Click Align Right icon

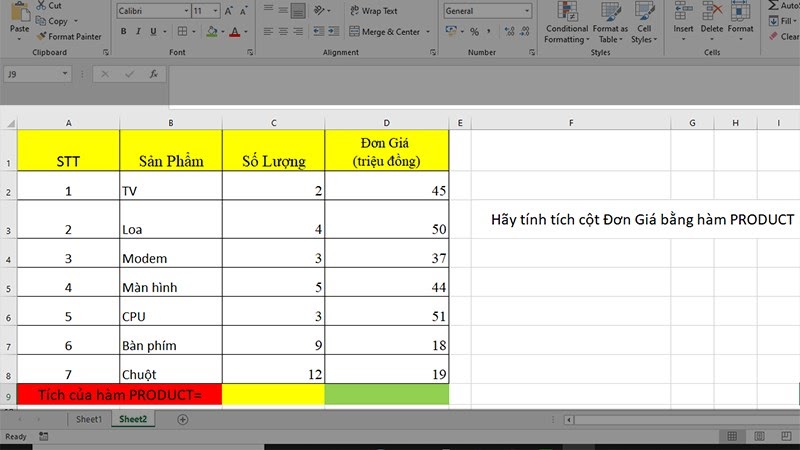298,32
